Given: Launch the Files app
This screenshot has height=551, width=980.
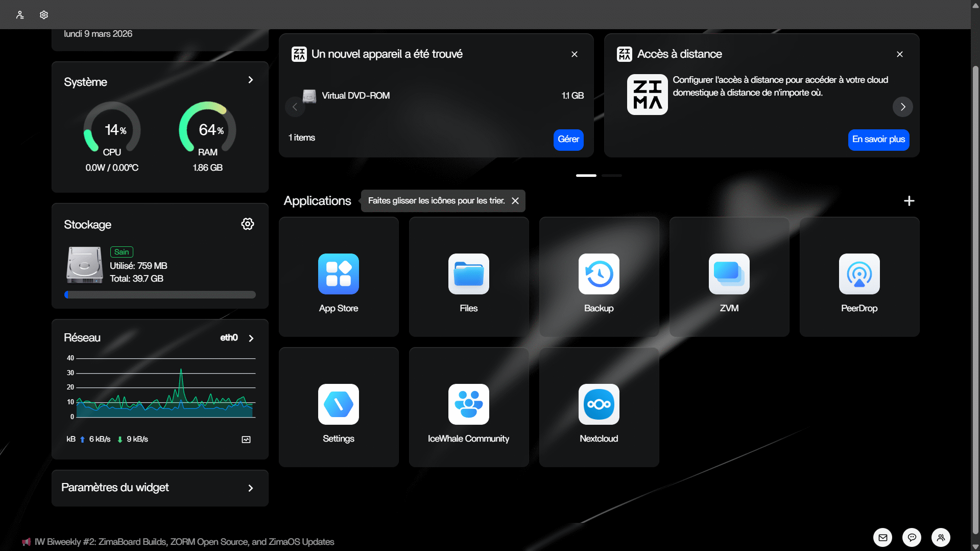Looking at the screenshot, I should click(468, 274).
